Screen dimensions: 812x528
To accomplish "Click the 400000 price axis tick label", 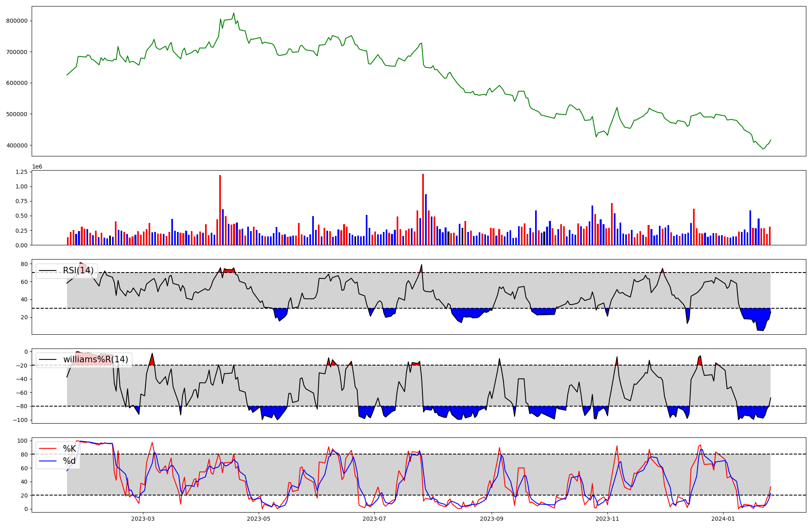I will click(x=17, y=145).
